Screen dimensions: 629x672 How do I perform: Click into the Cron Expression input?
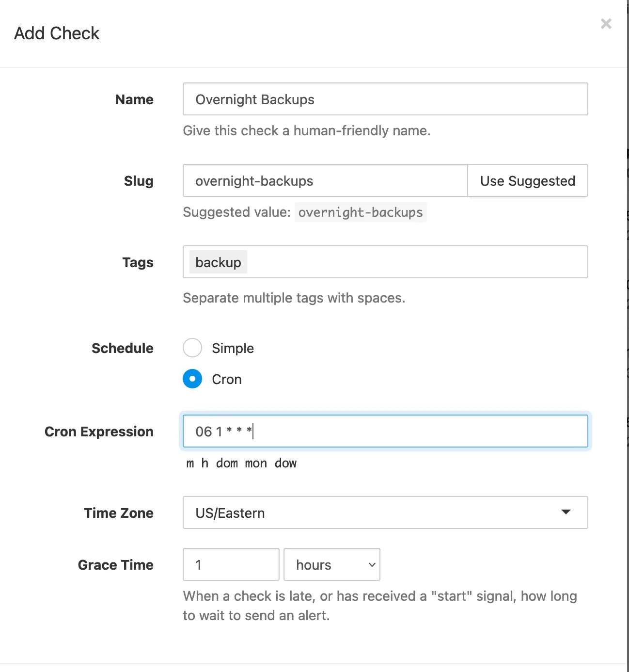click(385, 431)
